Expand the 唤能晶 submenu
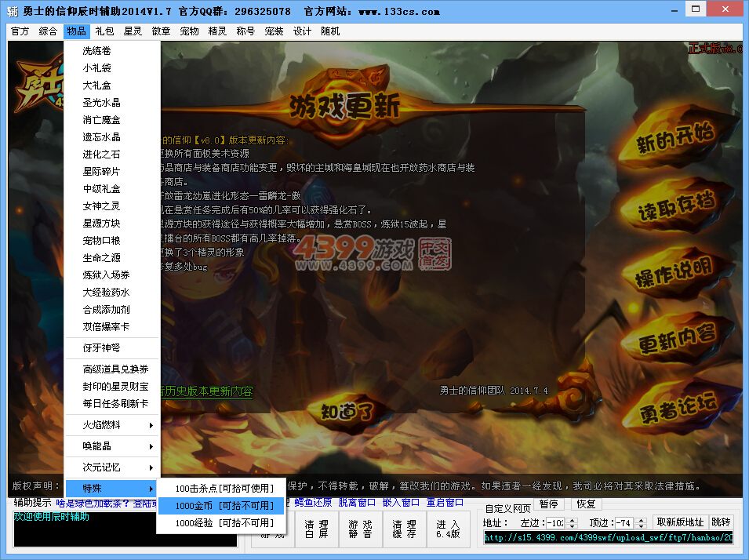The height and width of the screenshot is (560, 749). coord(112,445)
